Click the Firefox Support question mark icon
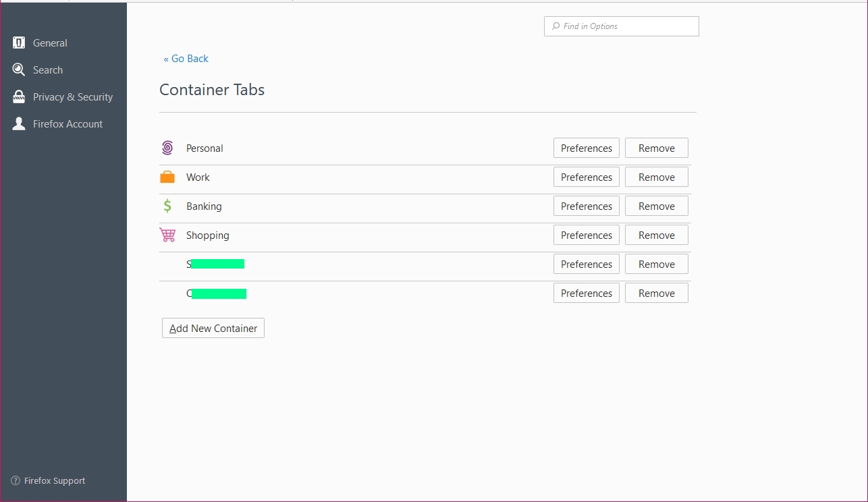868x502 pixels. pyautogui.click(x=15, y=480)
